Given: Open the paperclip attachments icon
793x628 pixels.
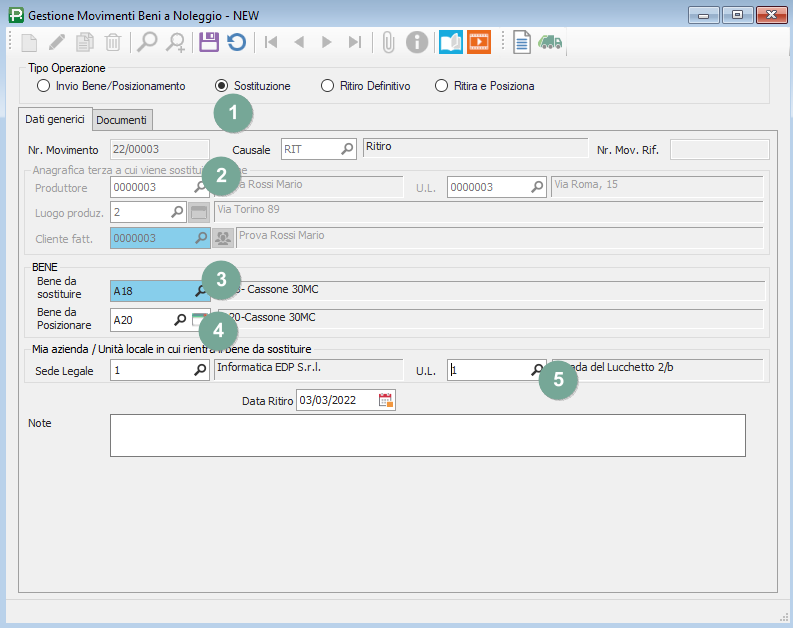Looking at the screenshot, I should coord(389,42).
